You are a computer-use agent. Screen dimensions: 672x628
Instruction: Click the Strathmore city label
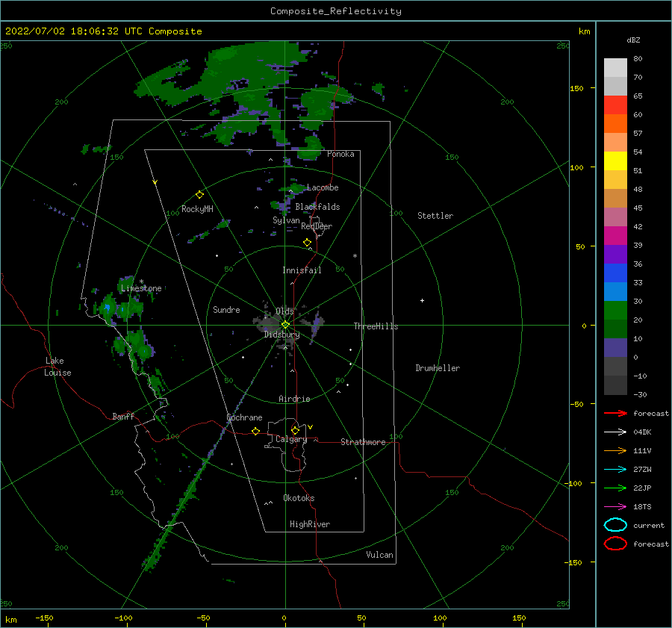363,442
